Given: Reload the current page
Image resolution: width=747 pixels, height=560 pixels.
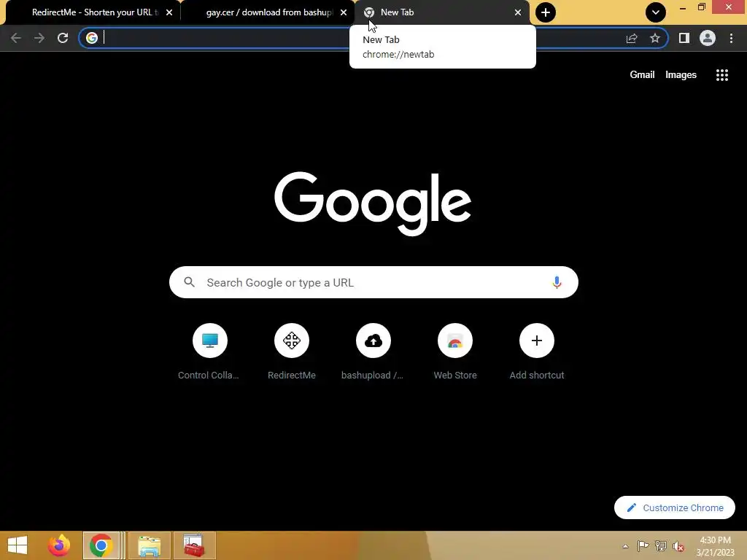Looking at the screenshot, I should pyautogui.click(x=63, y=38).
